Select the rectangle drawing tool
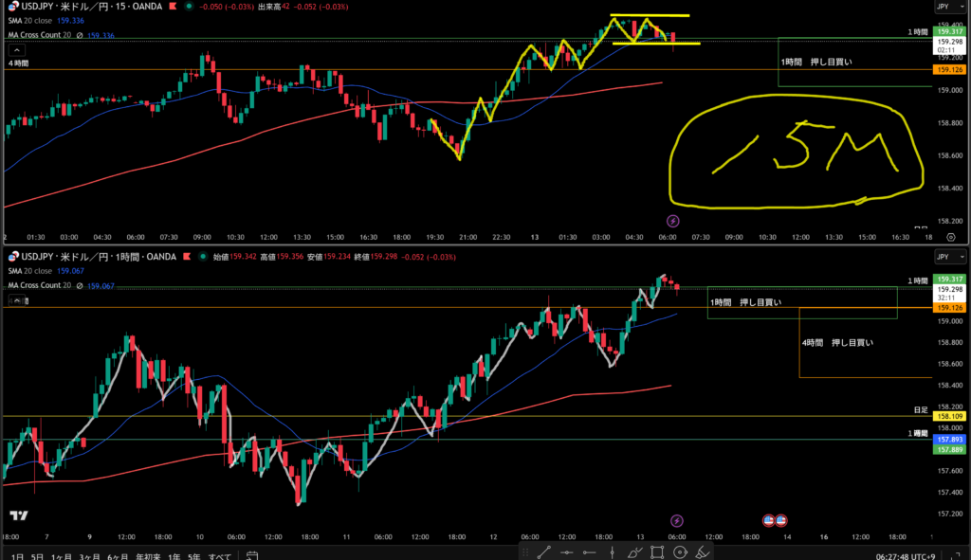This screenshot has width=971, height=560. point(658,551)
